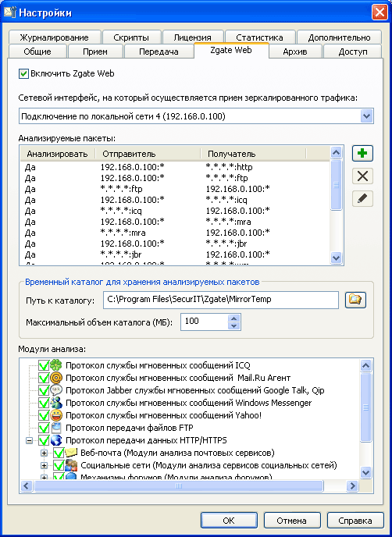Switch to the Журналирование tab
Image resolution: width=392 pixels, height=537 pixels.
54,37
